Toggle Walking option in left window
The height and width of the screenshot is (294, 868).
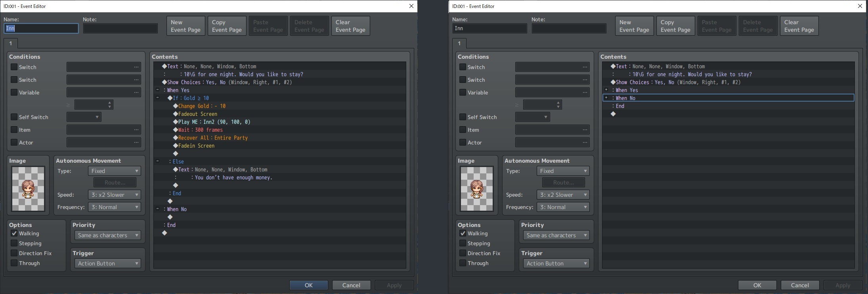14,233
